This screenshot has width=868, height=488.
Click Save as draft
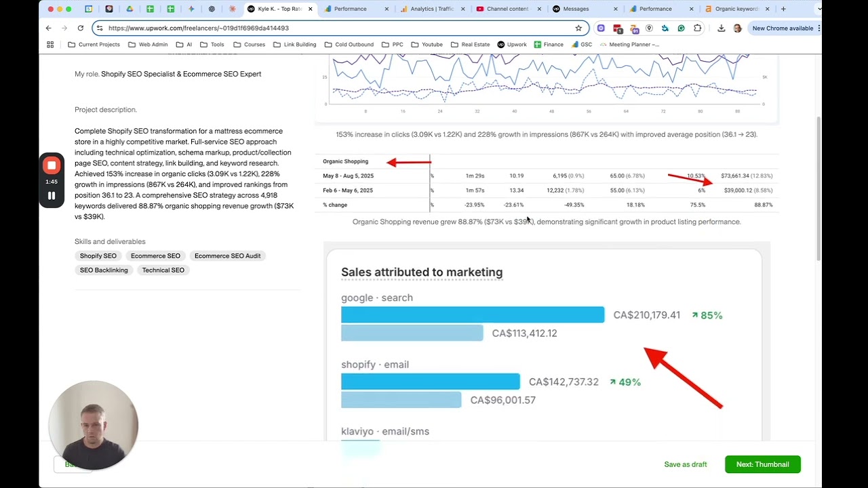[686, 464]
